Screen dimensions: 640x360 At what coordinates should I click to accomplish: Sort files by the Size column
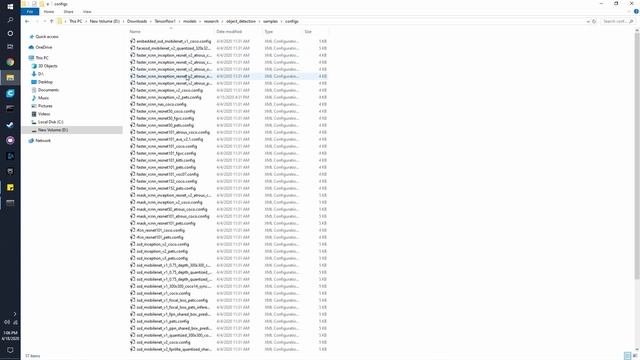point(308,31)
